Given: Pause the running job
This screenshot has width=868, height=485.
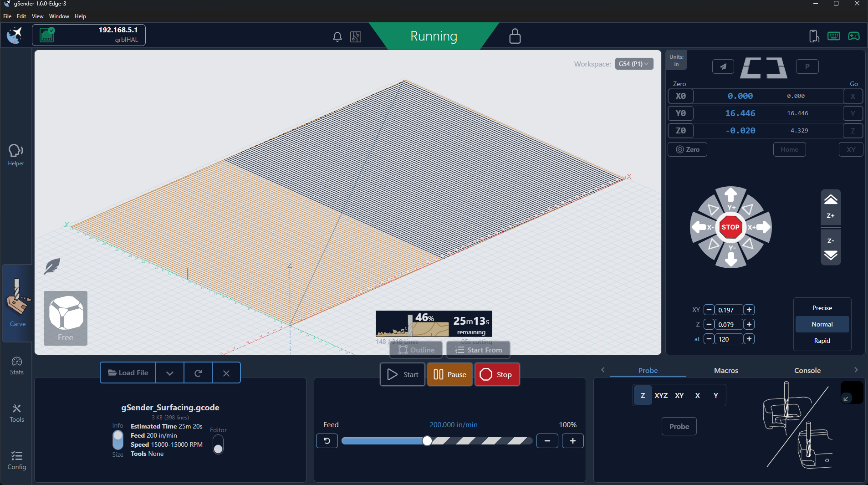Looking at the screenshot, I should (449, 374).
